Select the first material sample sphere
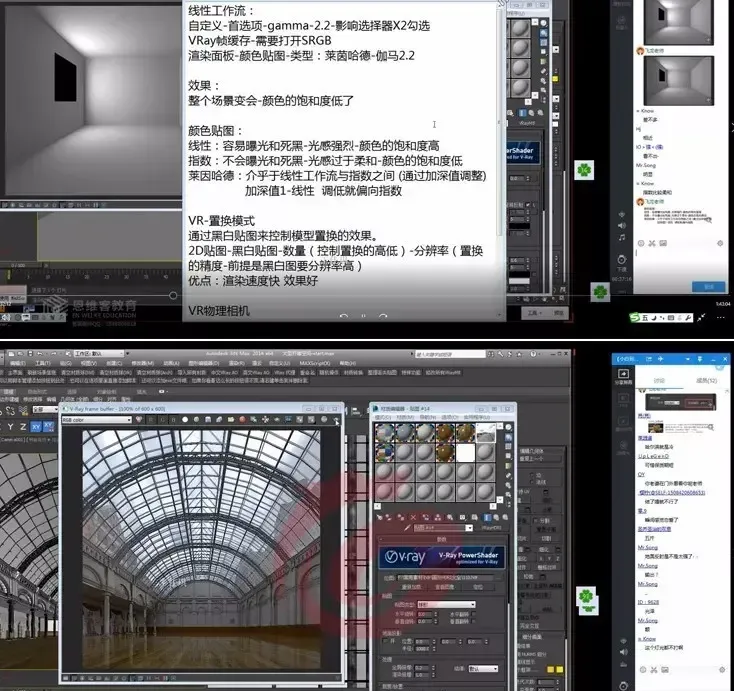This screenshot has width=734, height=691. click(x=384, y=433)
